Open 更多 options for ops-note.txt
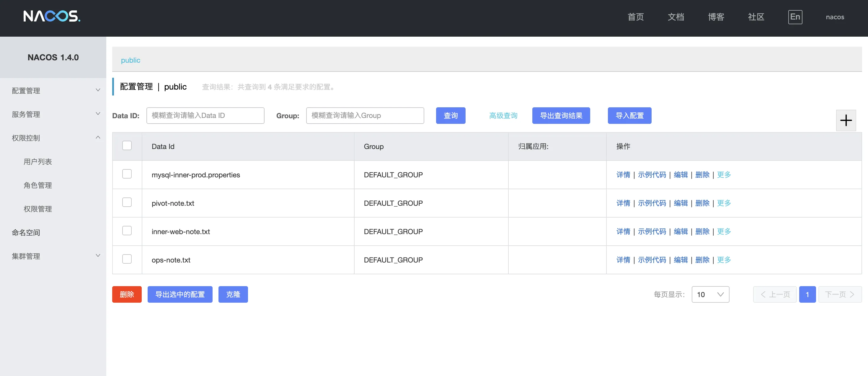The image size is (868, 376). [x=724, y=260]
